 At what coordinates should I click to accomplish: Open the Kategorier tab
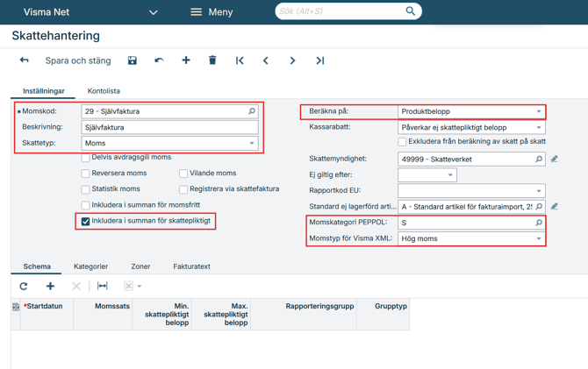90,266
